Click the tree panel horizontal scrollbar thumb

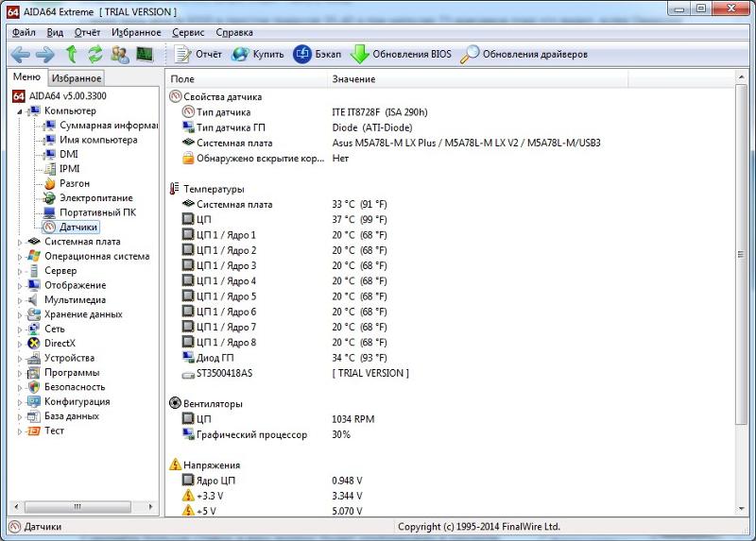77,507
